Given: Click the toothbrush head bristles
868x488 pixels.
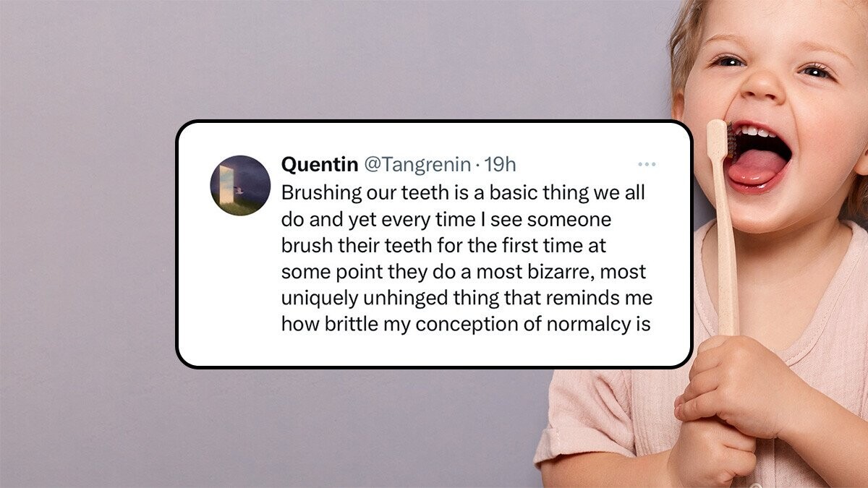Looking at the screenshot, I should point(731,141).
